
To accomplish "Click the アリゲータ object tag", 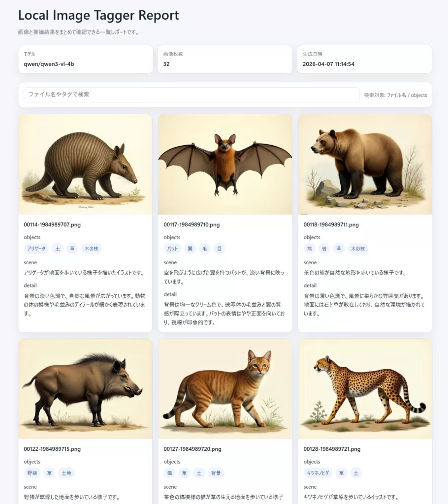I will (x=36, y=249).
